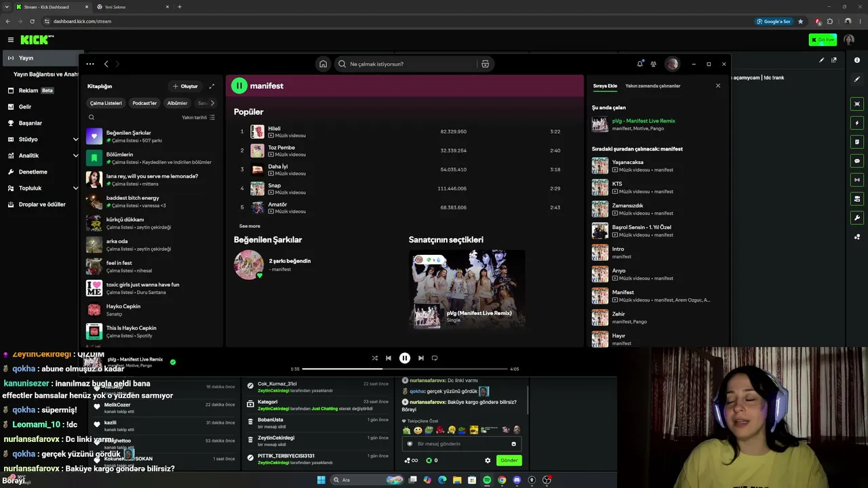
Task: Send the chat message with Gönder
Action: click(x=509, y=460)
